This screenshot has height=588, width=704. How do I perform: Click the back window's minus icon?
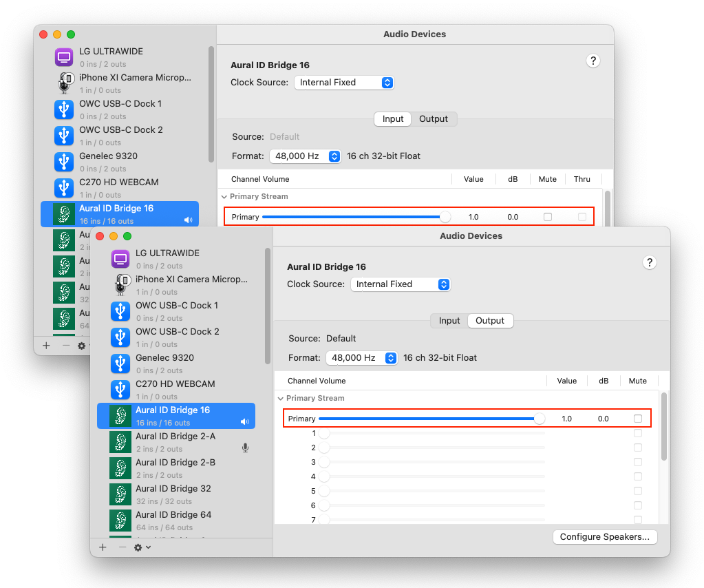[66, 346]
